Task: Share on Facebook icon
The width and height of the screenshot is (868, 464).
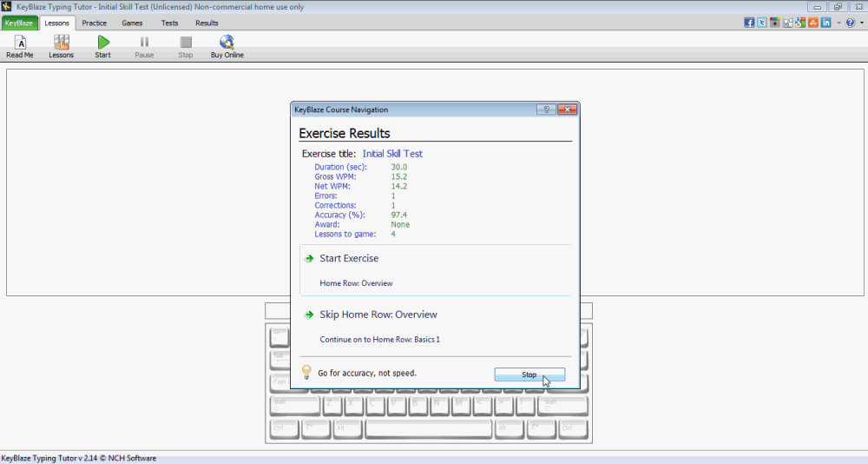Action: pyautogui.click(x=749, y=23)
